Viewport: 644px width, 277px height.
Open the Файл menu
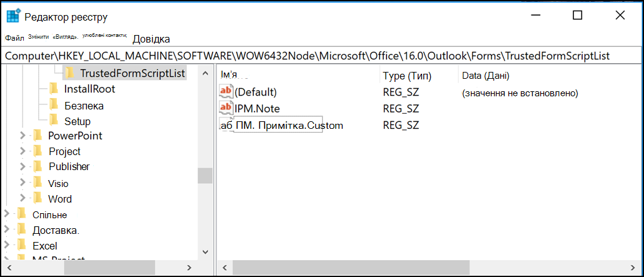[x=14, y=38]
